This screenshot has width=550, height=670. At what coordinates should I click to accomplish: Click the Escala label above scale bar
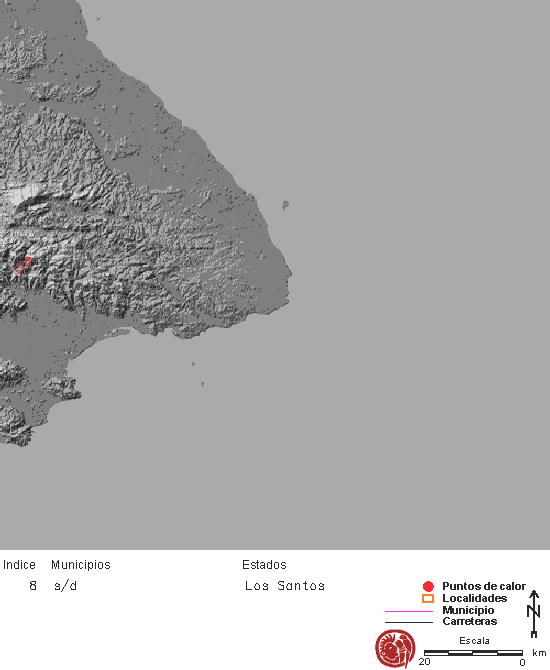click(474, 641)
